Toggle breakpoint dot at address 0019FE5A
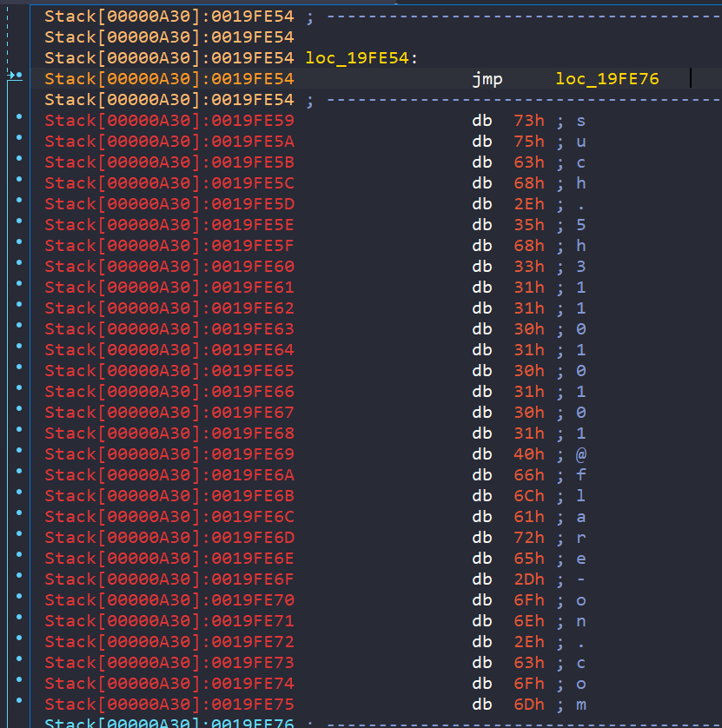Image resolution: width=722 pixels, height=728 pixels. click(x=19, y=137)
